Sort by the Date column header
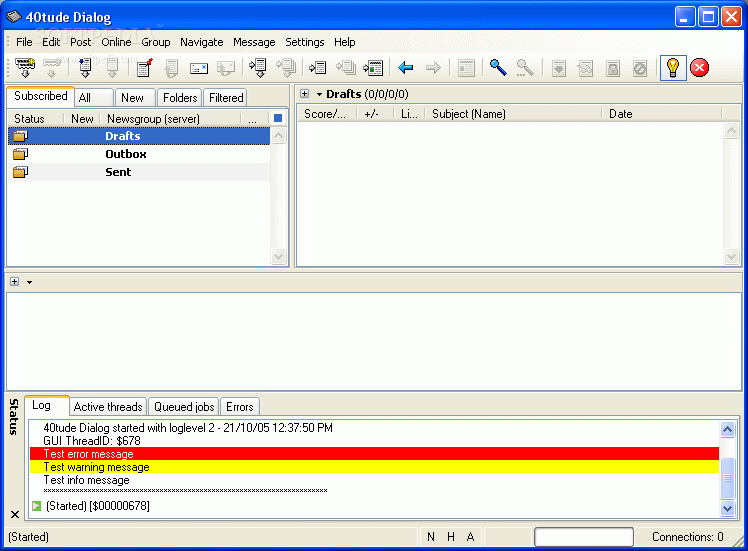 pos(662,114)
